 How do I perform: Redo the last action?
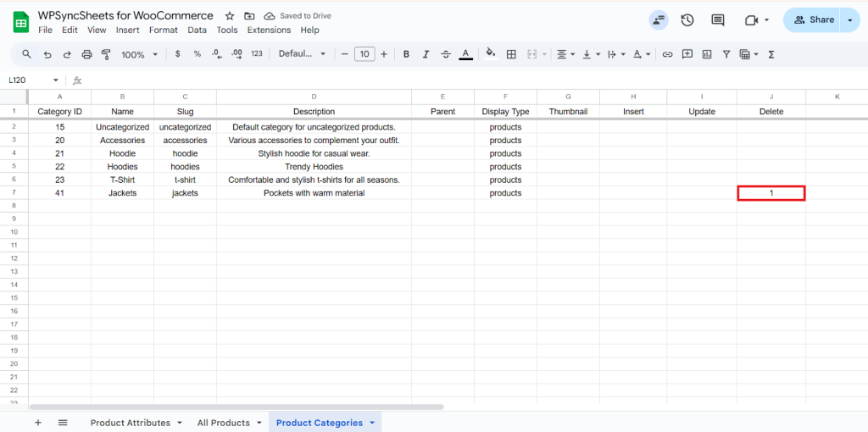tap(67, 54)
